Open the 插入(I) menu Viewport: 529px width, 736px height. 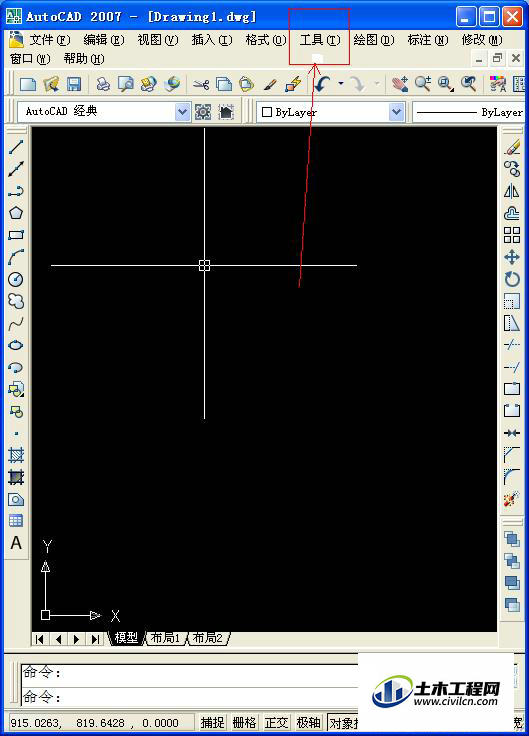pyautogui.click(x=212, y=40)
